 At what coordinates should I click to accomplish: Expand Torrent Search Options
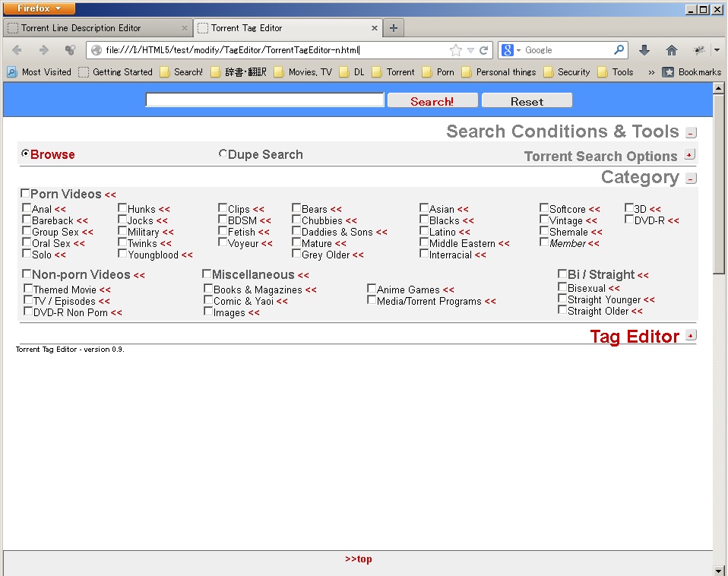(x=689, y=154)
